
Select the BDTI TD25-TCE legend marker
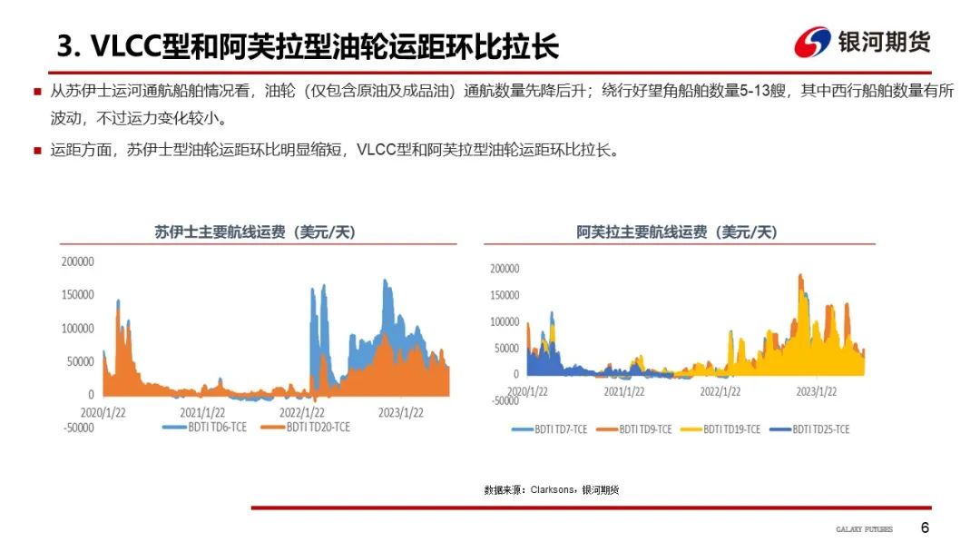coord(782,428)
